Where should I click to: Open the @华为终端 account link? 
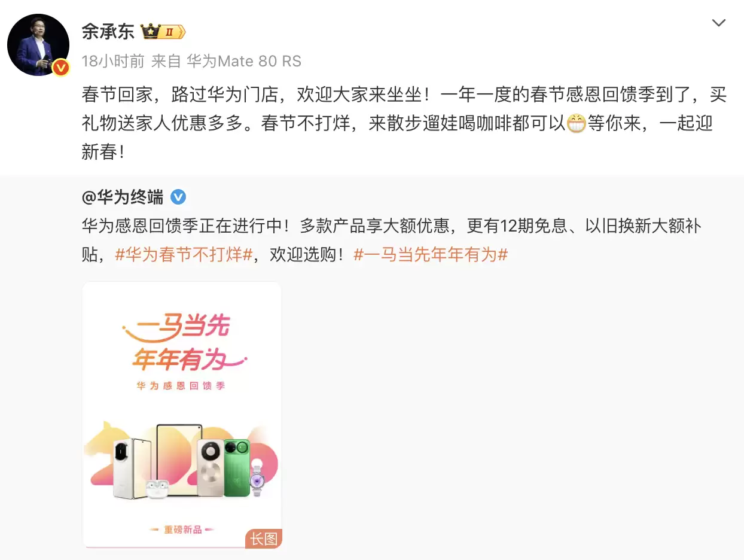[x=123, y=196]
